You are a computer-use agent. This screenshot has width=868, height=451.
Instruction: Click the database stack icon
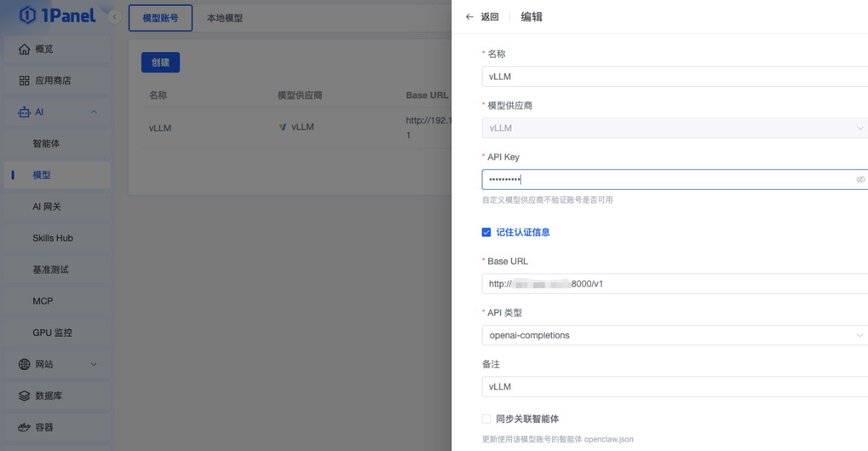pyautogui.click(x=25, y=396)
